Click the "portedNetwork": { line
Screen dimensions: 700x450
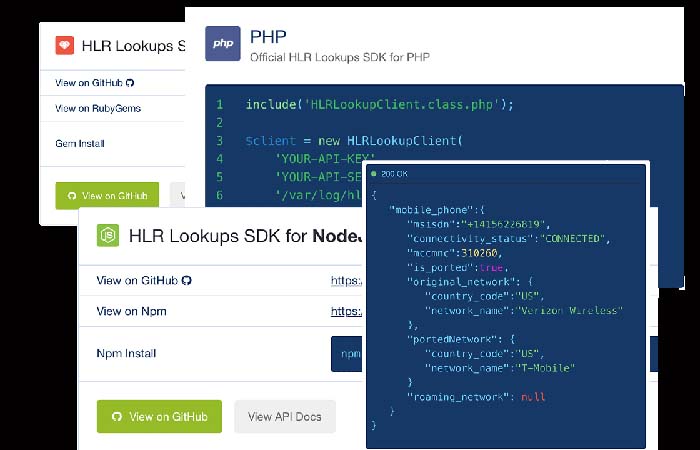[461, 339]
